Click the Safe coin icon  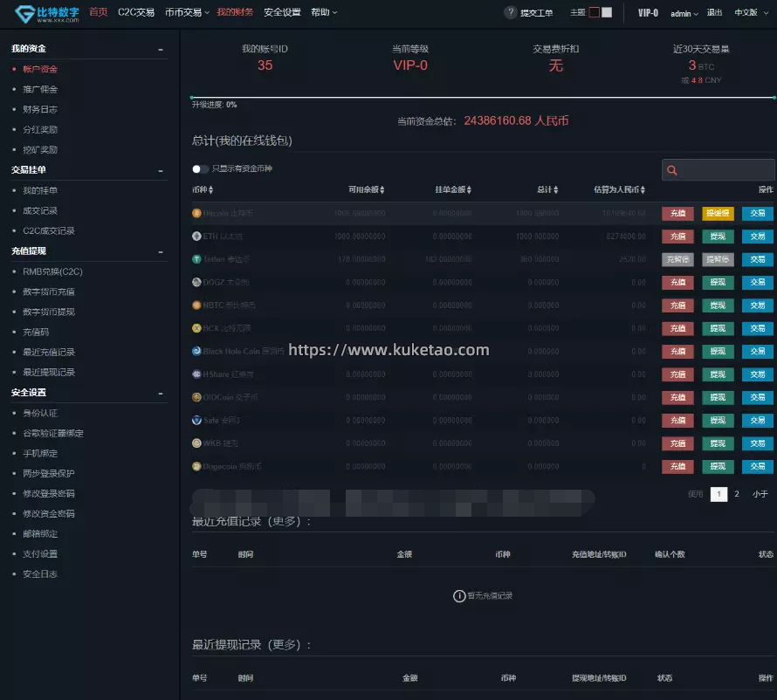tap(196, 420)
